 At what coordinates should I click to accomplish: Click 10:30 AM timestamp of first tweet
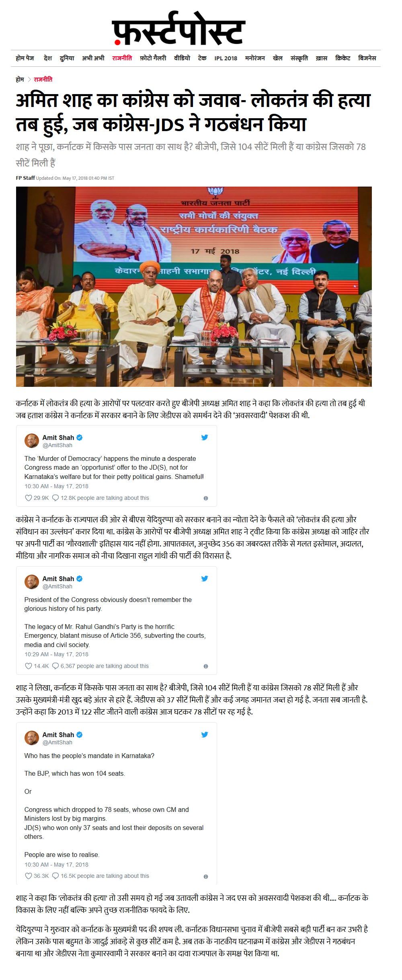coord(56,486)
